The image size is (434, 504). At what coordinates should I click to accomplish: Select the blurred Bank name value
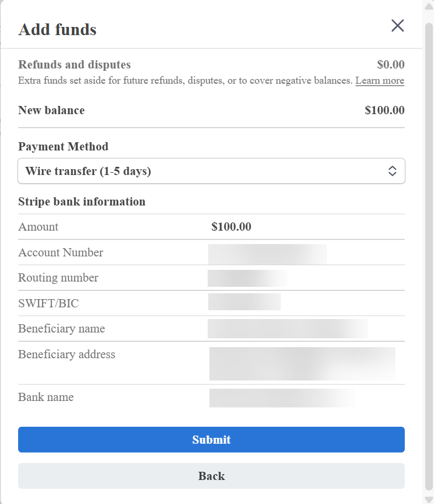click(282, 397)
